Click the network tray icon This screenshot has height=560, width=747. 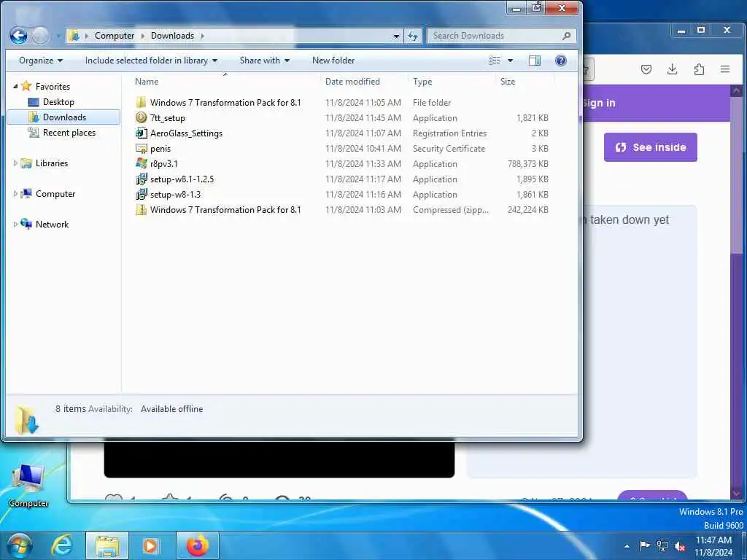coord(662,545)
